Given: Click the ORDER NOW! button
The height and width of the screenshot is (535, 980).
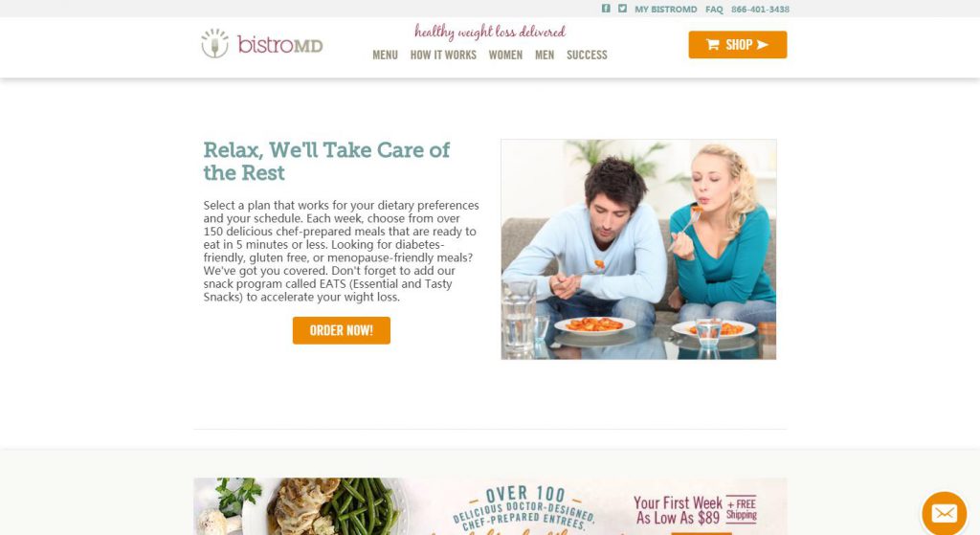Looking at the screenshot, I should (x=342, y=330).
